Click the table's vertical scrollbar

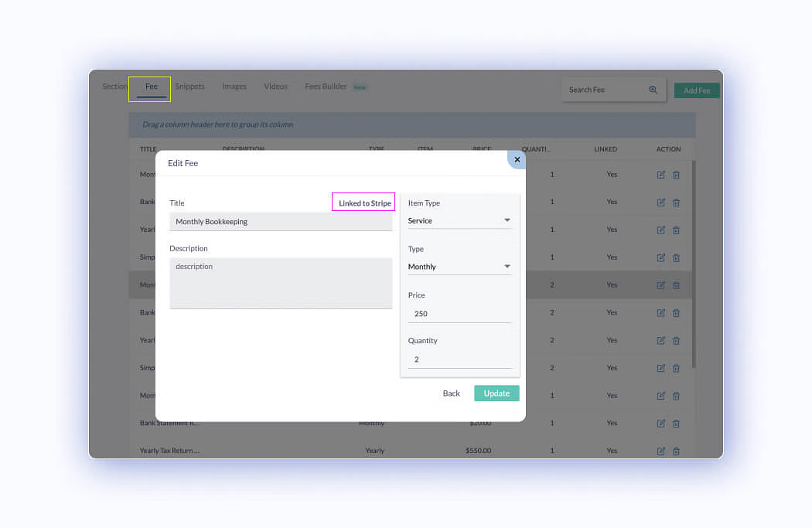point(694,264)
